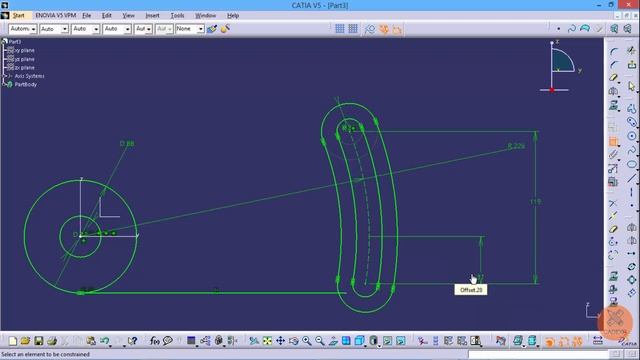Click the New document icon
Screen dimensions: 640x360
pos(13,341)
